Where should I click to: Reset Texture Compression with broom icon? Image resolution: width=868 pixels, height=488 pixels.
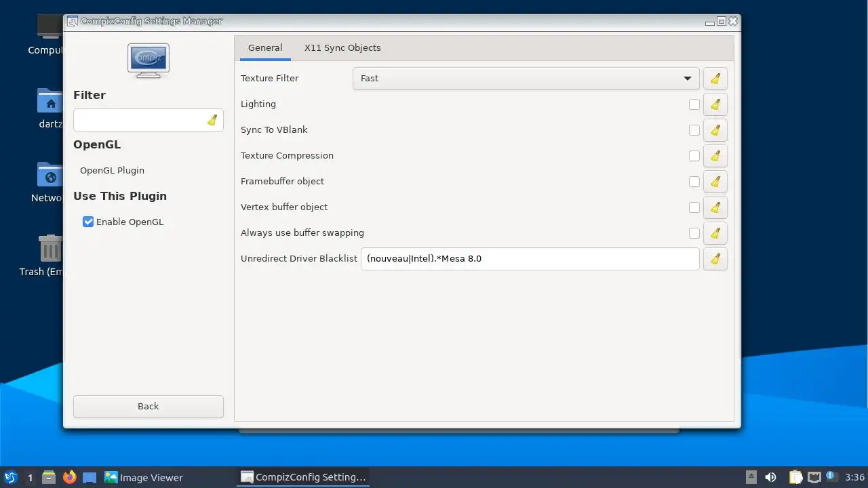[715, 156]
